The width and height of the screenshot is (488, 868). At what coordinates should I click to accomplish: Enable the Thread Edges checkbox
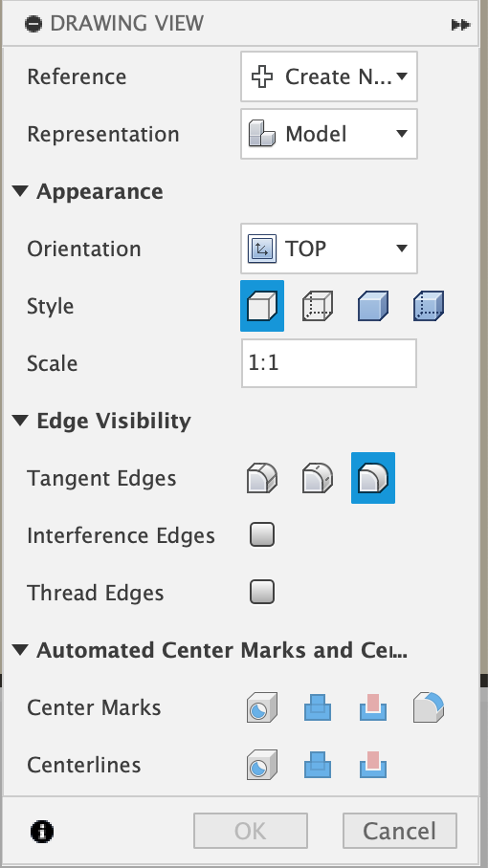(262, 593)
